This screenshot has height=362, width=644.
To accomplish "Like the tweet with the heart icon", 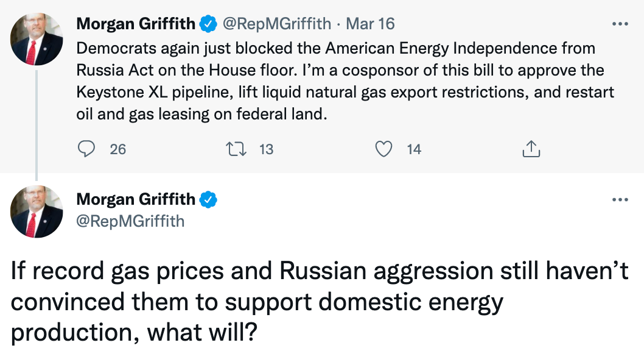I will pyautogui.click(x=383, y=149).
